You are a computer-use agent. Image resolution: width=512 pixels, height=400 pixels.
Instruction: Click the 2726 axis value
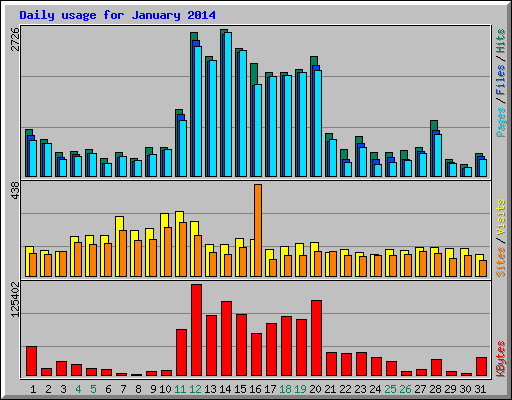point(15,39)
